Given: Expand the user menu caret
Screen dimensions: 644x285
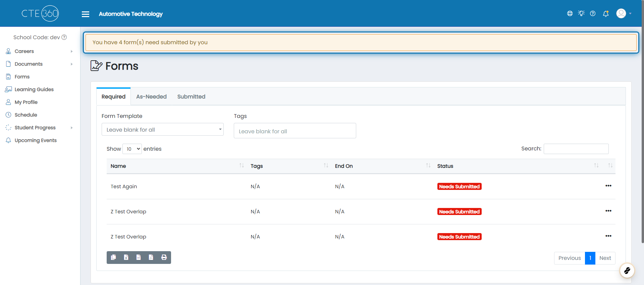Looking at the screenshot, I should tap(630, 14).
